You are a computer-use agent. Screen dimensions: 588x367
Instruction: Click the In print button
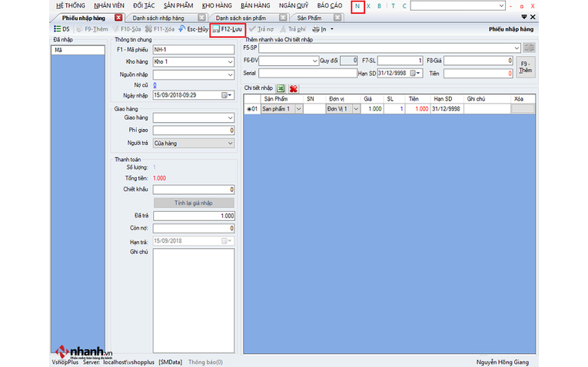(x=320, y=29)
